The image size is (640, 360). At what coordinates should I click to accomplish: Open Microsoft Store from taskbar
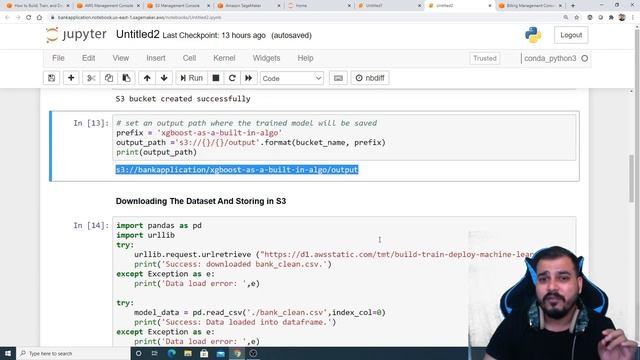204,353
